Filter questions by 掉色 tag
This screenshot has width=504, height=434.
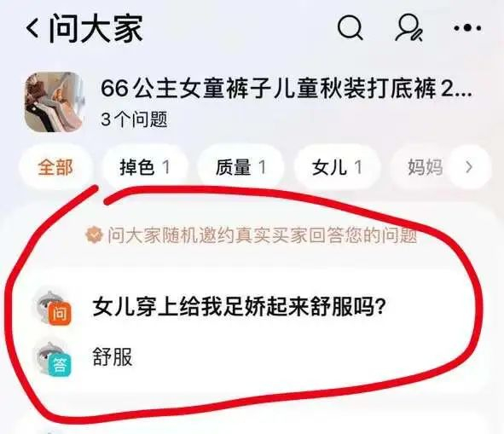[x=145, y=167]
